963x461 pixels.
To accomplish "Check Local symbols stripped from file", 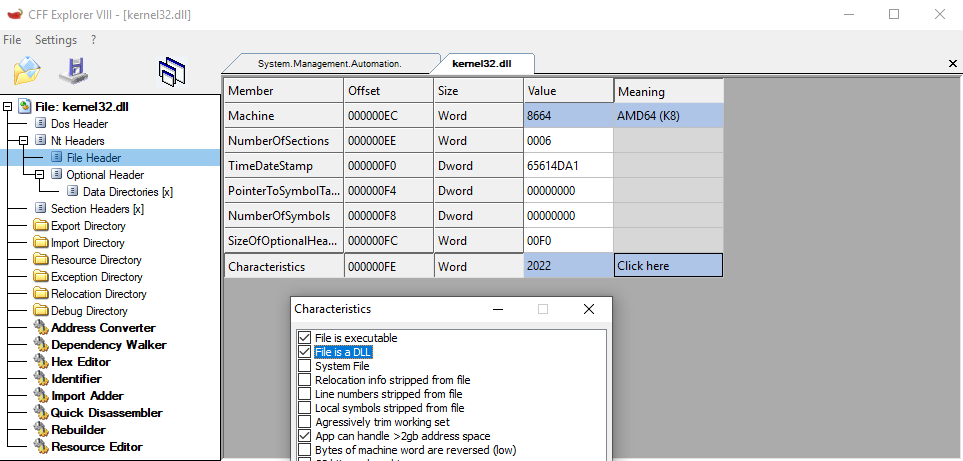I will 304,408.
